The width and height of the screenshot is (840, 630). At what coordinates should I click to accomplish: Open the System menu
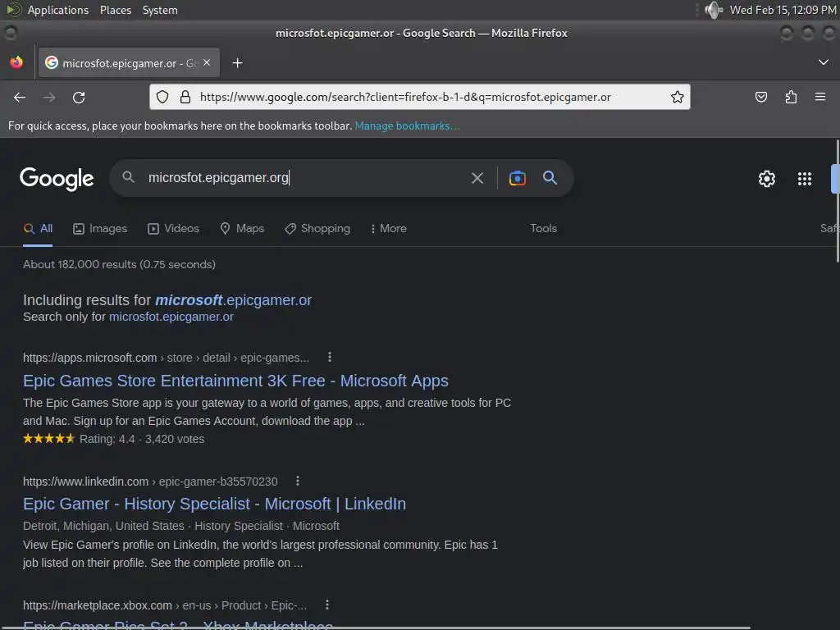click(x=160, y=10)
